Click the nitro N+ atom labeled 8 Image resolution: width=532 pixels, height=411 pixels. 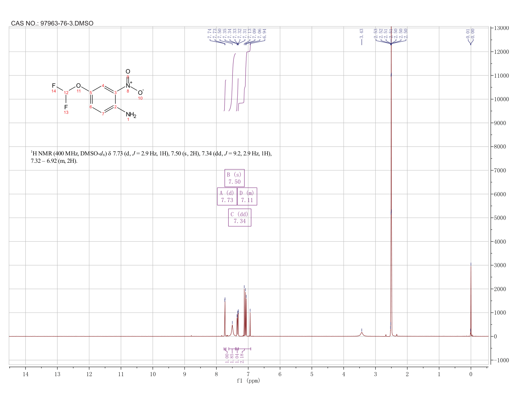tap(128, 86)
